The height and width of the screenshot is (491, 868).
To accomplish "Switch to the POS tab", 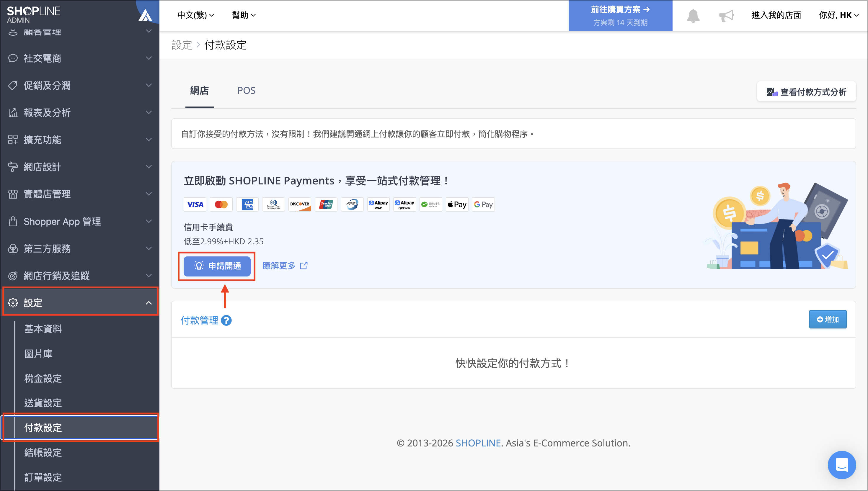I will (246, 91).
